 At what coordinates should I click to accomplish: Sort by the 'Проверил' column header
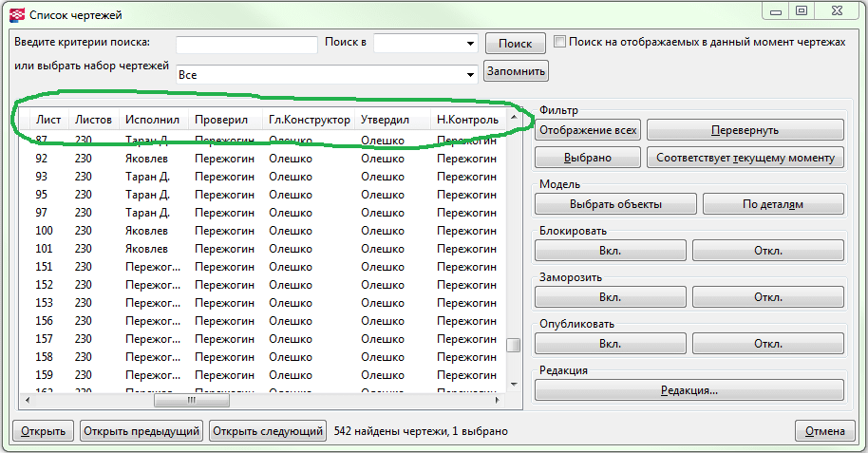tap(225, 120)
